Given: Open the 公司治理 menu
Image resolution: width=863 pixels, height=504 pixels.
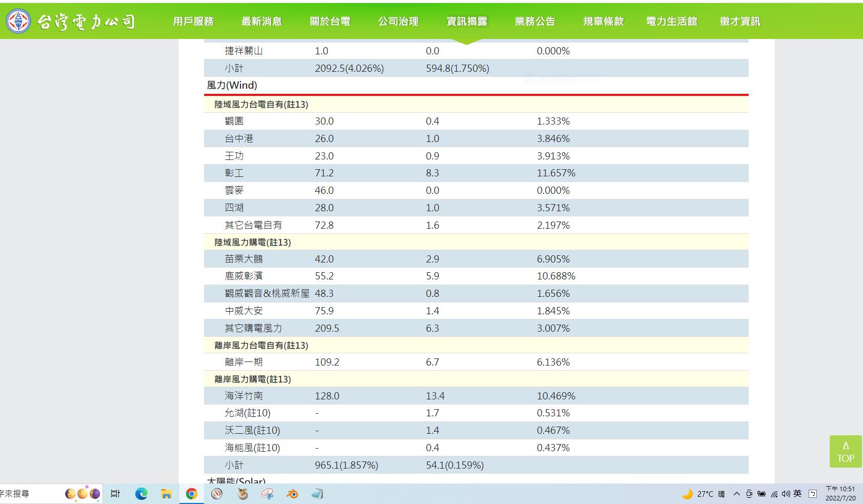Looking at the screenshot, I should (x=398, y=21).
